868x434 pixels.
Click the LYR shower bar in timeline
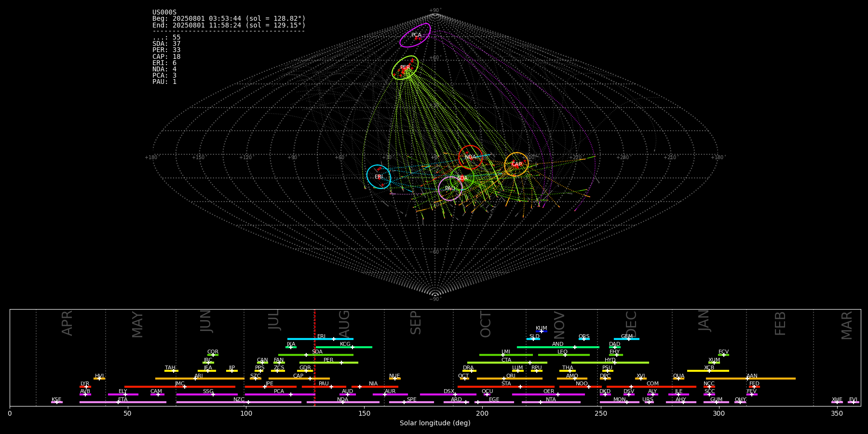tap(85, 387)
